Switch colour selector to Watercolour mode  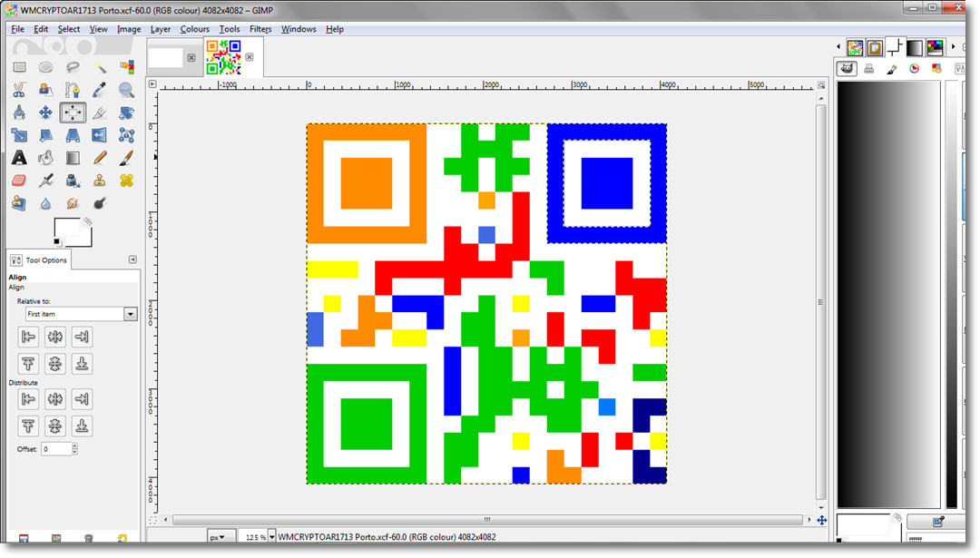(892, 69)
